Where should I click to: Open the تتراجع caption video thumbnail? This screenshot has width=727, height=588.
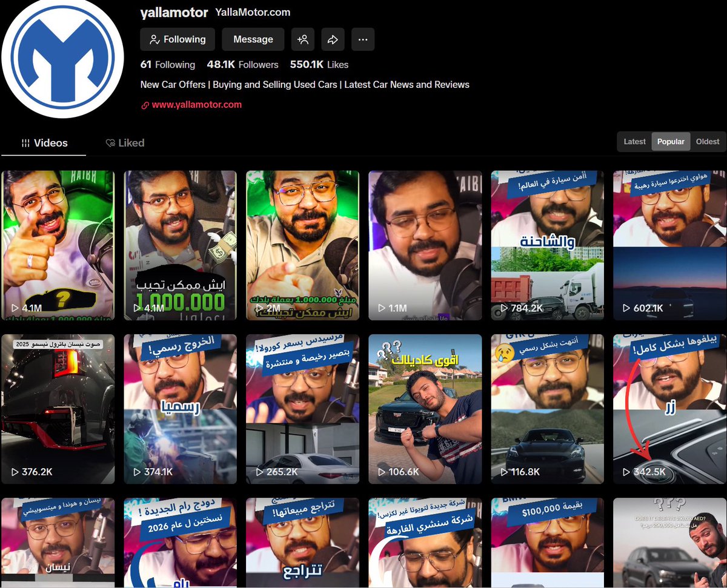point(302,543)
